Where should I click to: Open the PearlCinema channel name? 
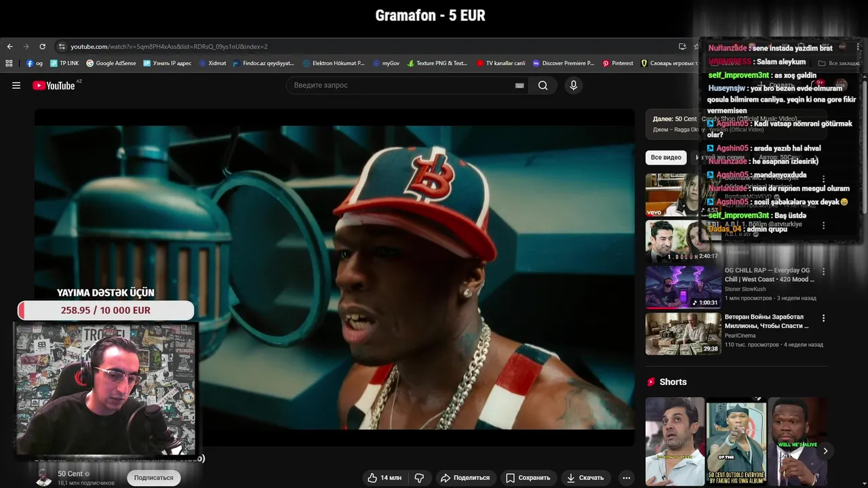point(740,335)
